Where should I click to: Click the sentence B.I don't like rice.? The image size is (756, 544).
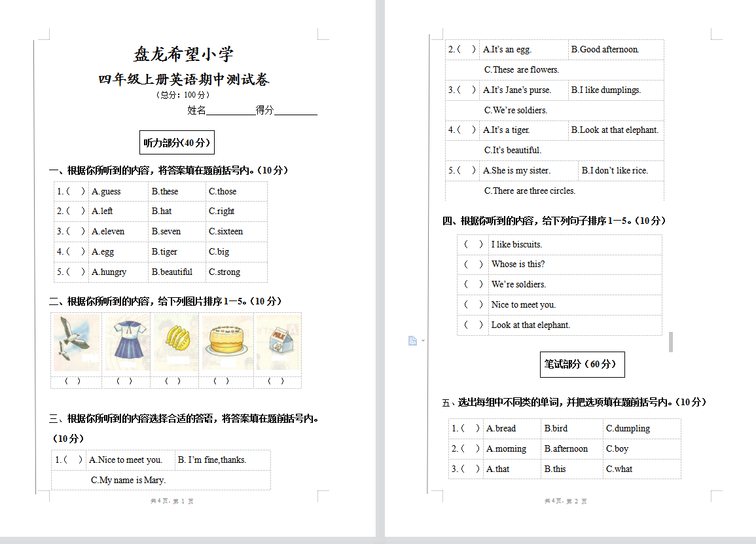point(615,171)
